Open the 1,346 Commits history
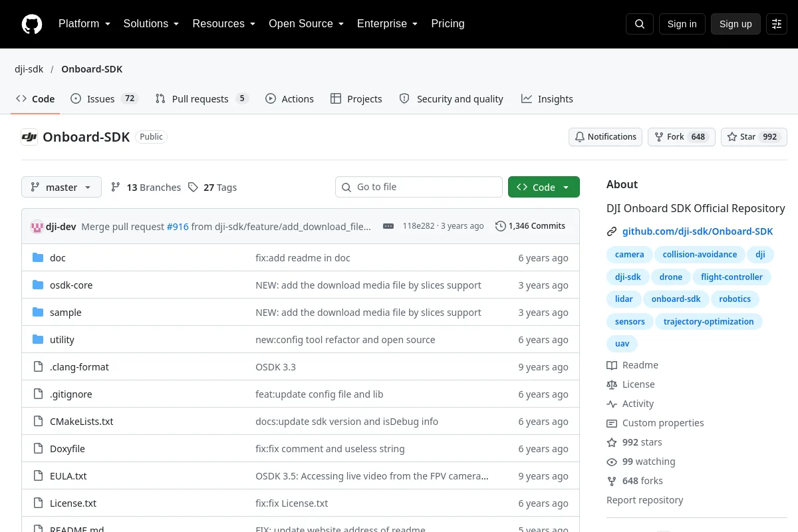This screenshot has width=798, height=532. 531,226
